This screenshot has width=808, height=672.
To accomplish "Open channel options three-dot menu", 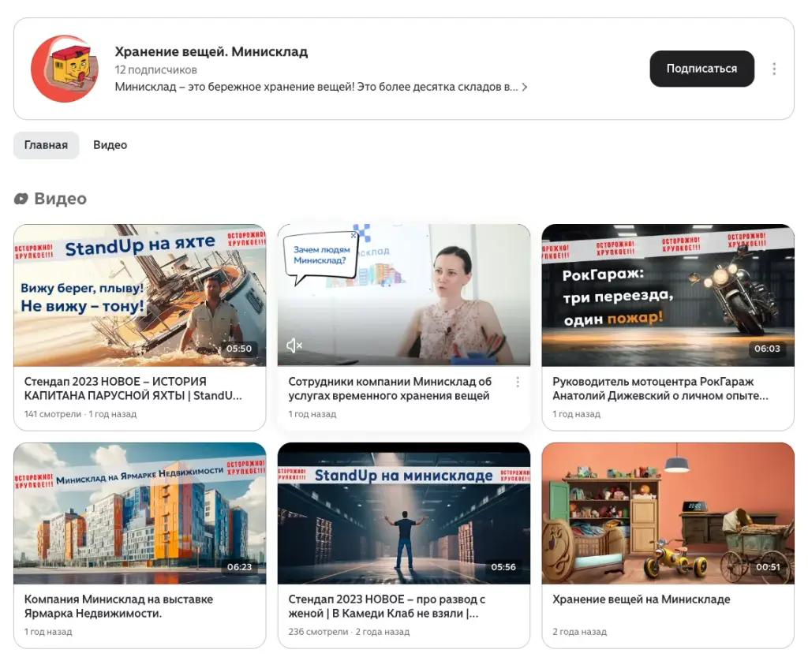I will pyautogui.click(x=774, y=69).
